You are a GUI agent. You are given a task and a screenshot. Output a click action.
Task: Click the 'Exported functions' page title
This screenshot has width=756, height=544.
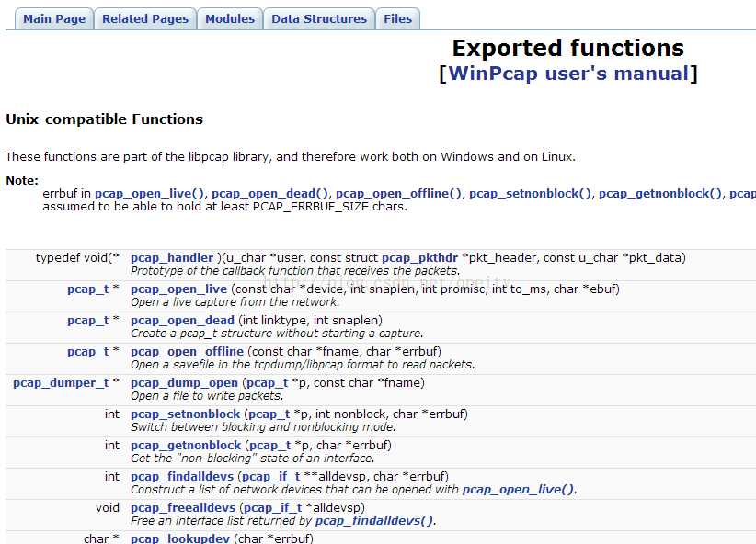pos(568,48)
